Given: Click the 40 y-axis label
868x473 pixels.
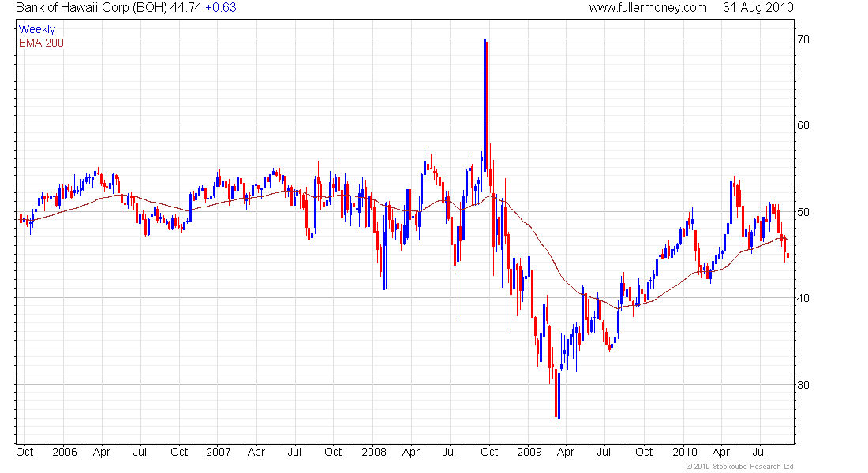Looking at the screenshot, I should 803,298.
